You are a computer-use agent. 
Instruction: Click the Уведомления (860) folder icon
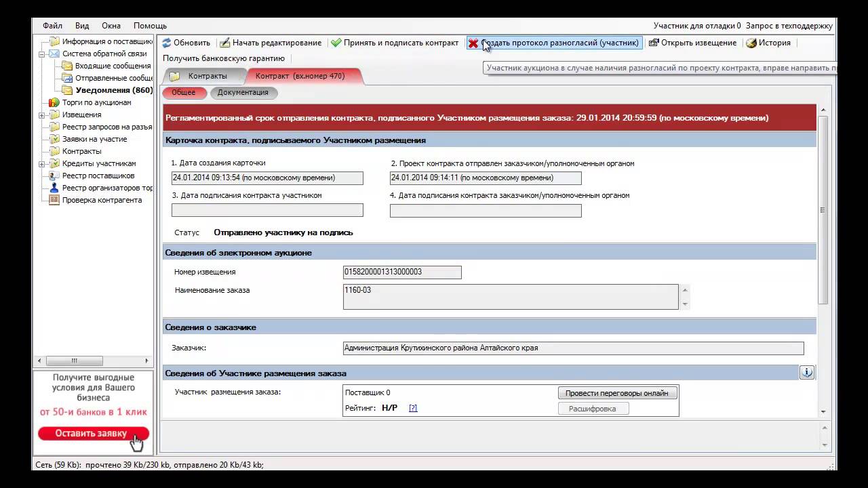67,90
